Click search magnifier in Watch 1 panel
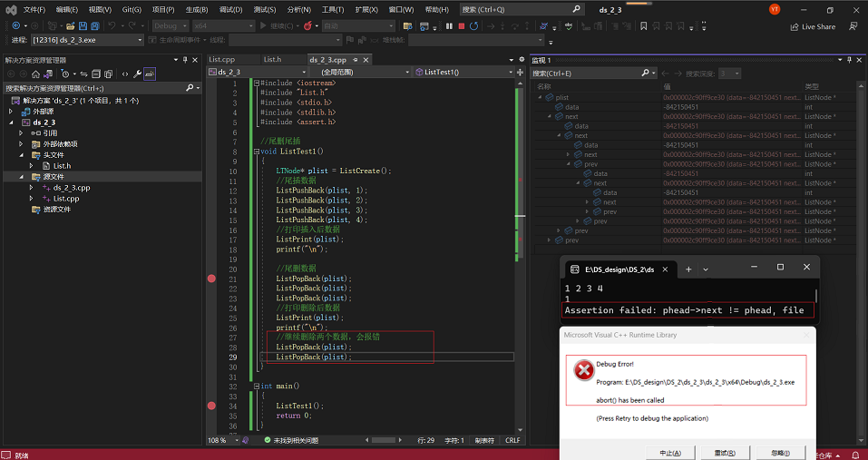868x460 pixels. [645, 73]
